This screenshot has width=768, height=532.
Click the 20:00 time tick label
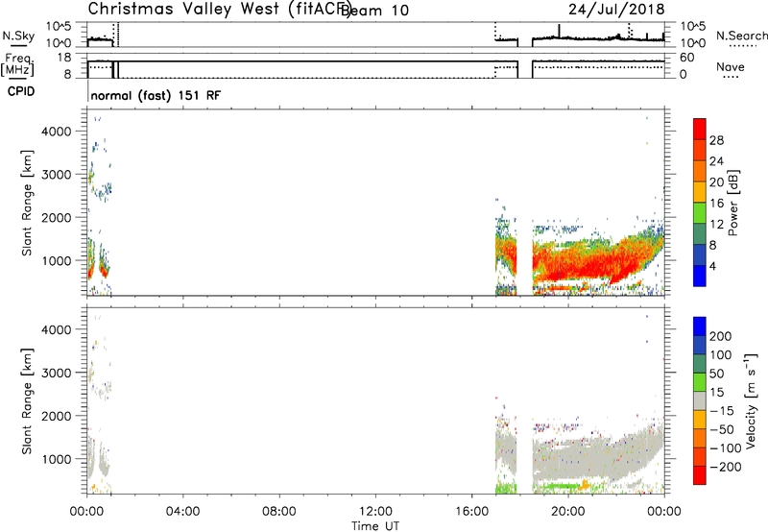coord(567,512)
